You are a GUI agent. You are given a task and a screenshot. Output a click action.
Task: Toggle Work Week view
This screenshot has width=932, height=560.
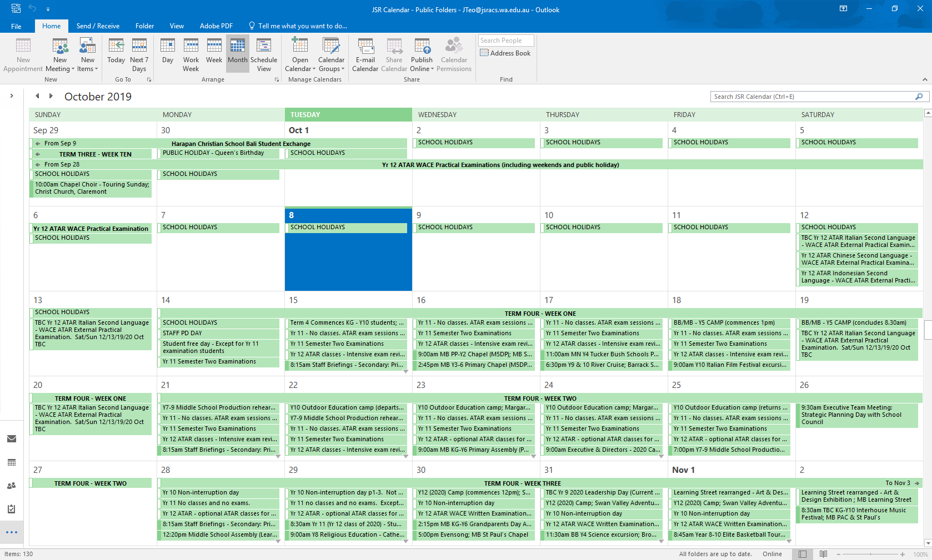click(x=191, y=54)
